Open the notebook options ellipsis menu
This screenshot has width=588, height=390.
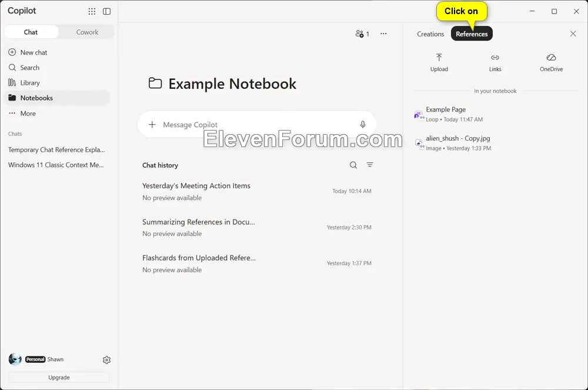point(383,34)
